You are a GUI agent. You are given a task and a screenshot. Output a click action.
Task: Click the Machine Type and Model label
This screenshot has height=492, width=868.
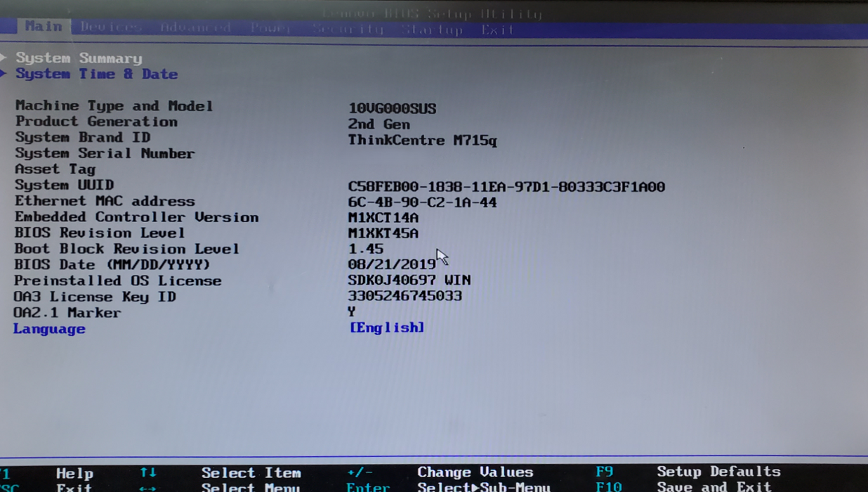click(x=114, y=106)
